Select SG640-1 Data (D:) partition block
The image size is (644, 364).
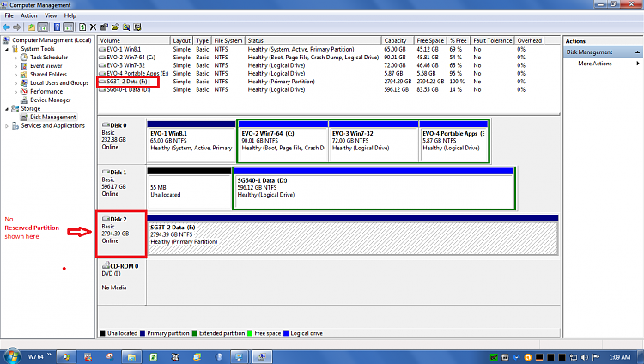tap(374, 188)
